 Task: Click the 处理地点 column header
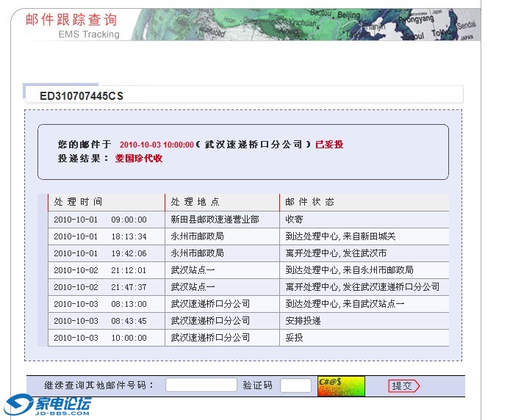195,202
